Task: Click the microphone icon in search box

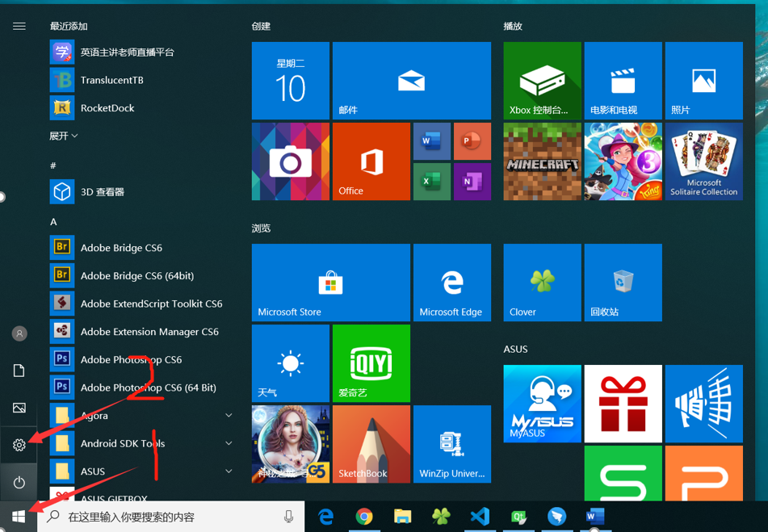Action: tap(289, 517)
